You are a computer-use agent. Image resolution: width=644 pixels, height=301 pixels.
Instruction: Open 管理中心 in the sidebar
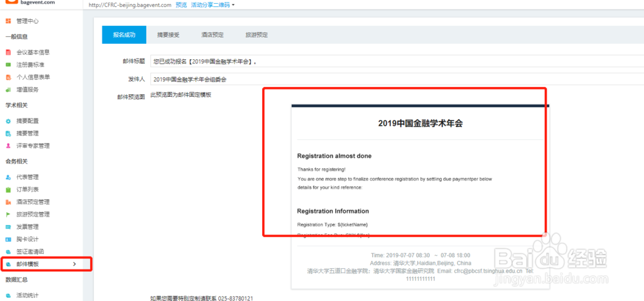pos(28,21)
